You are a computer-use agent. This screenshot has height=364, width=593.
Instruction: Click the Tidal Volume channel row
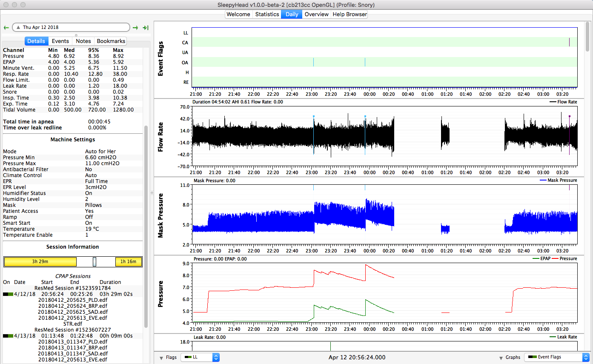(72, 110)
